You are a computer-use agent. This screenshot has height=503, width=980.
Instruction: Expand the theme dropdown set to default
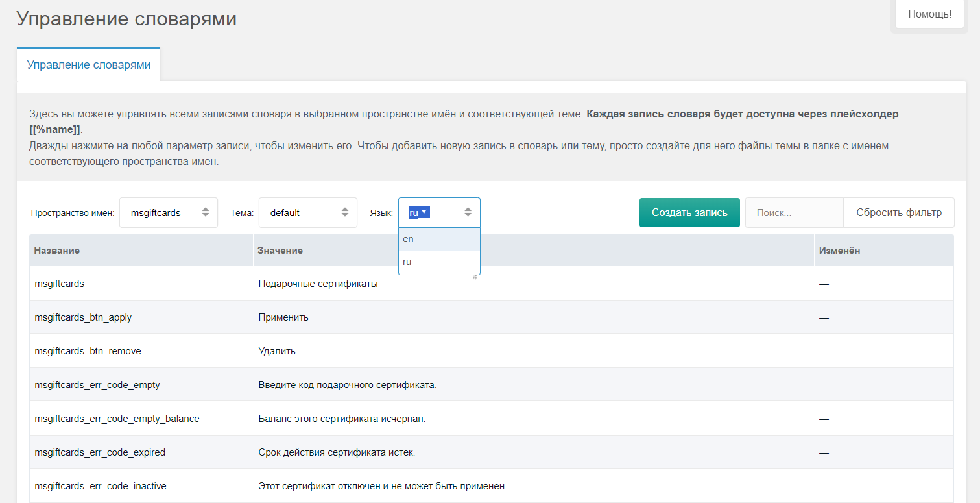pos(308,212)
